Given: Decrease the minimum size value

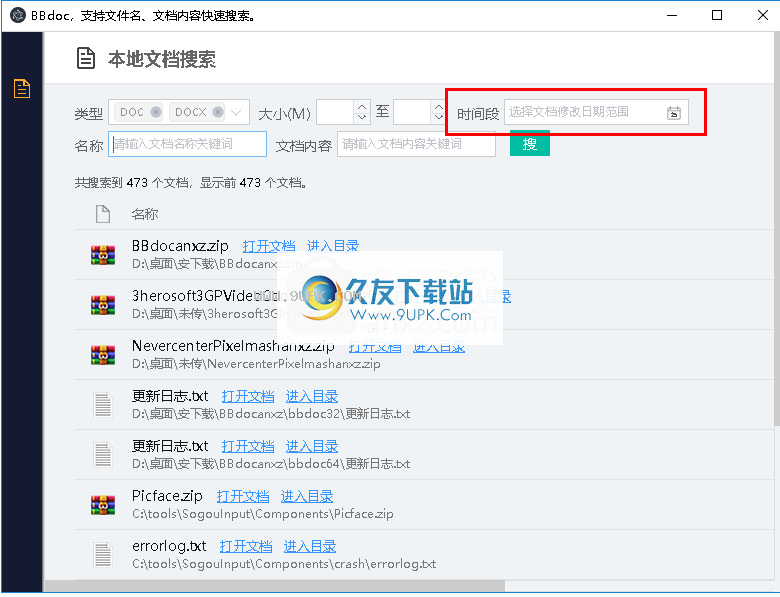Looking at the screenshot, I should [362, 118].
